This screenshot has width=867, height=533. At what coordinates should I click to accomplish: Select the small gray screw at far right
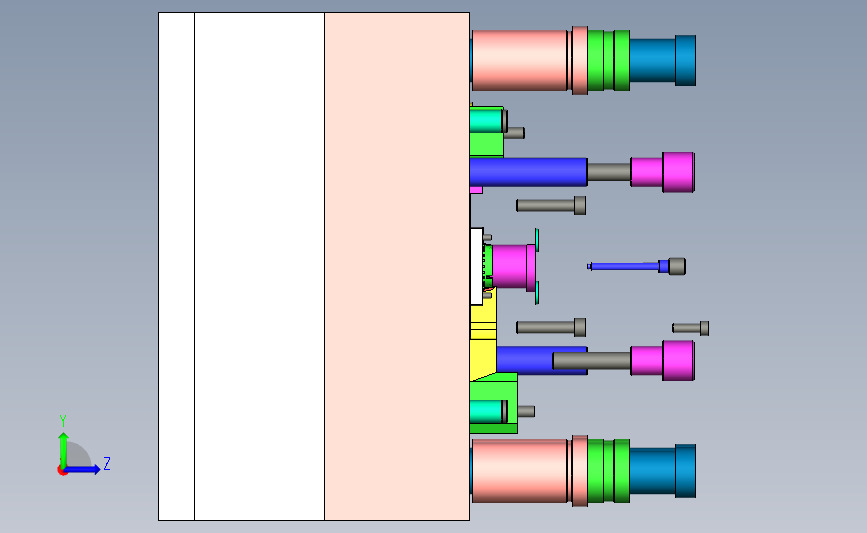[x=691, y=328]
